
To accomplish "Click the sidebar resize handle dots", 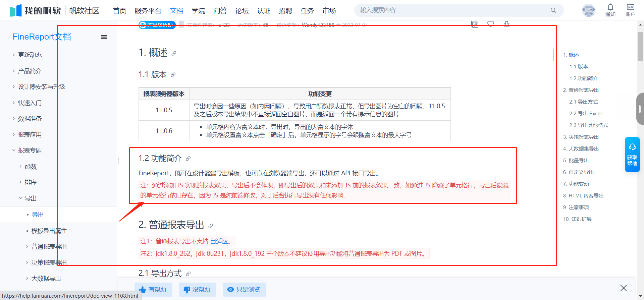I will (118, 161).
